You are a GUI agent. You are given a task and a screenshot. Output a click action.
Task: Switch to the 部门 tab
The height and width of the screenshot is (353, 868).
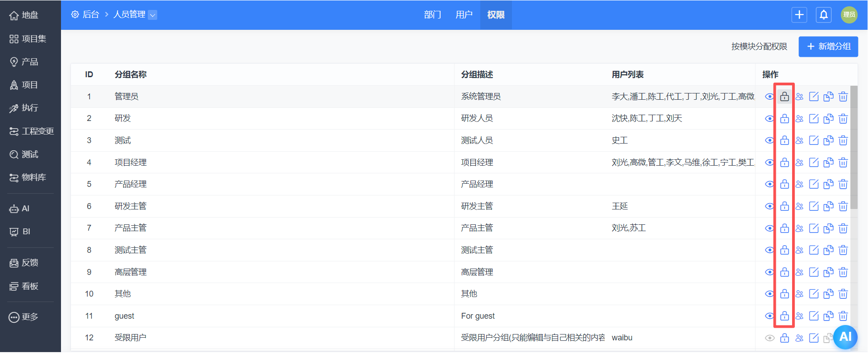click(432, 15)
